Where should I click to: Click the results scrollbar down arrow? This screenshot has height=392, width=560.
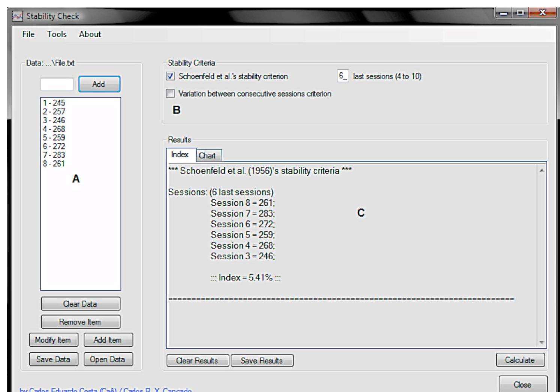tap(541, 342)
